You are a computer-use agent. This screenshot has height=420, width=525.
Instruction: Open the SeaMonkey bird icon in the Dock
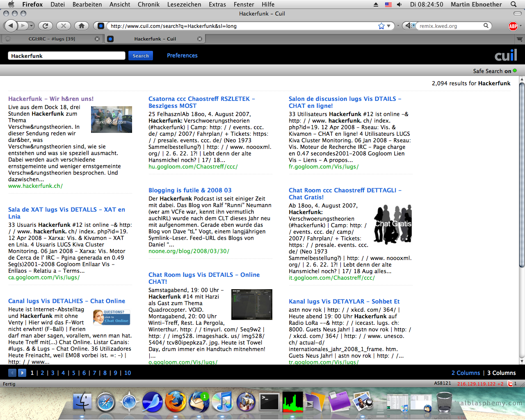[153, 402]
